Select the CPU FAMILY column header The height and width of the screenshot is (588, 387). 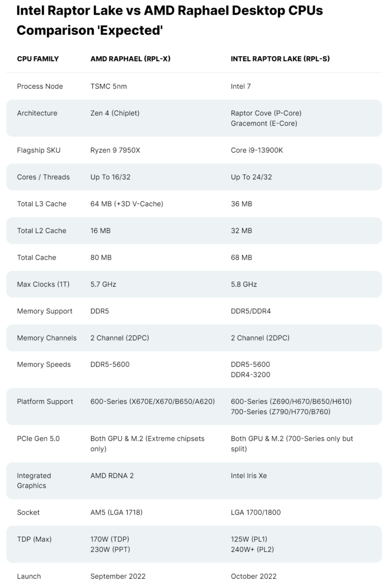point(38,59)
